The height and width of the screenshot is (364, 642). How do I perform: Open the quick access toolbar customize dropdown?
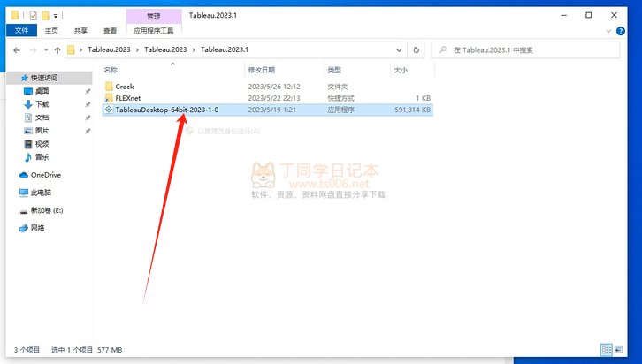56,16
